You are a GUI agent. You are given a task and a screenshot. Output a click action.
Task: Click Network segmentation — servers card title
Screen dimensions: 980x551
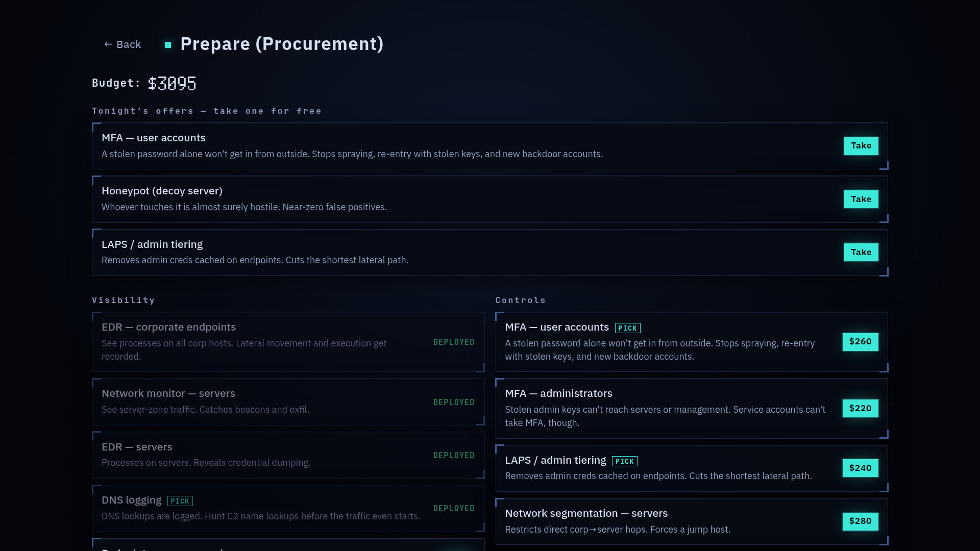(586, 513)
